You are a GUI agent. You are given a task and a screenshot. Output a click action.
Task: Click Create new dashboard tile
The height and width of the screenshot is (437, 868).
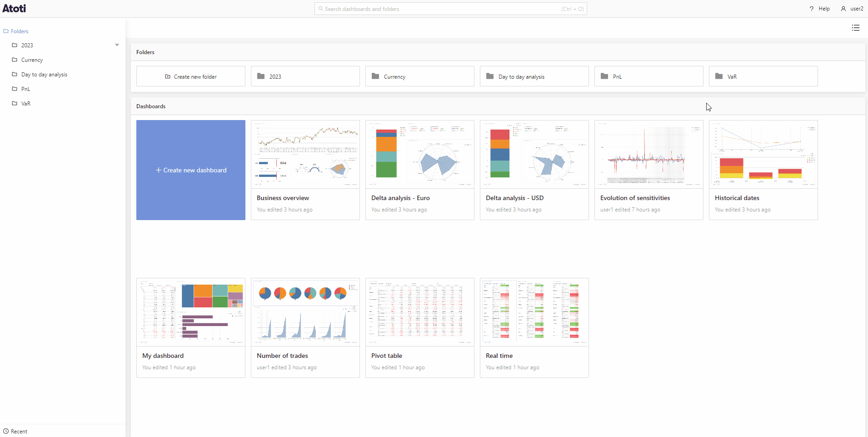(191, 170)
